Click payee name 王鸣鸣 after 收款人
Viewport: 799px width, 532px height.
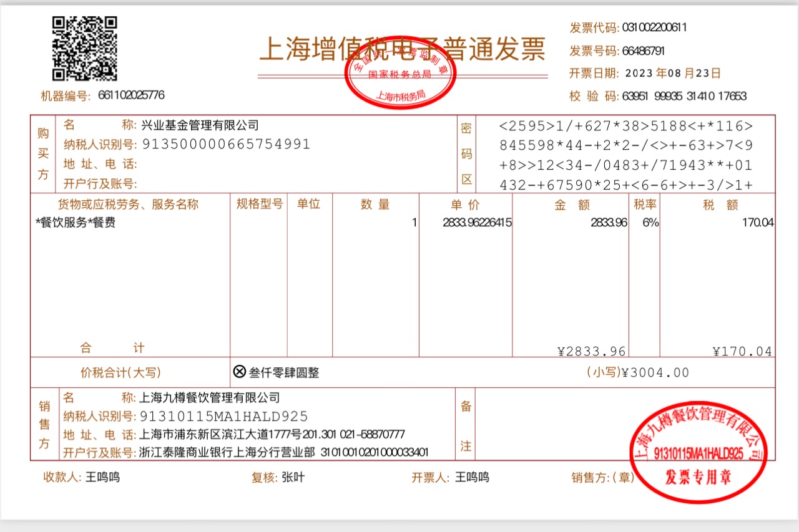[102, 478]
